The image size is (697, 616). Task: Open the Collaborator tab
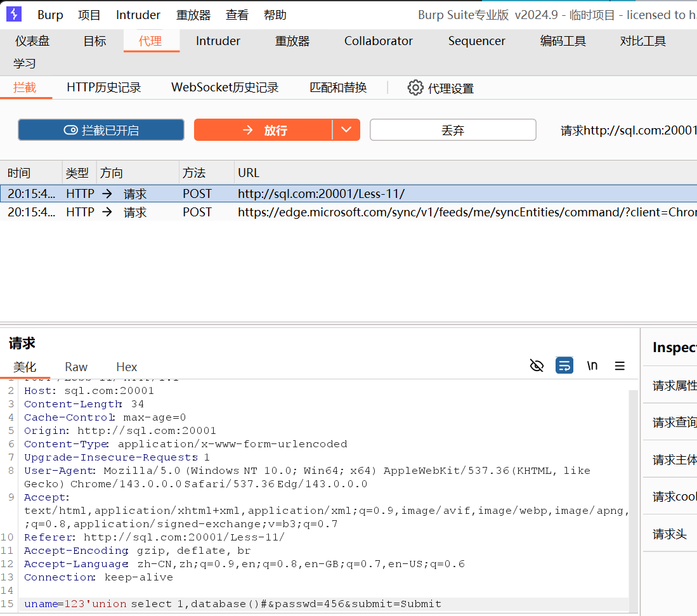378,41
